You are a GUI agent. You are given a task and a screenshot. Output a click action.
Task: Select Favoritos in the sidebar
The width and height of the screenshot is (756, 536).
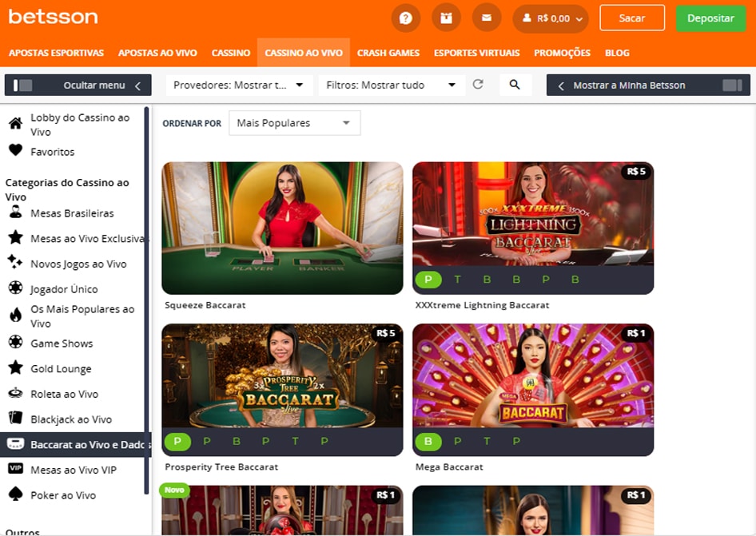(x=48, y=151)
